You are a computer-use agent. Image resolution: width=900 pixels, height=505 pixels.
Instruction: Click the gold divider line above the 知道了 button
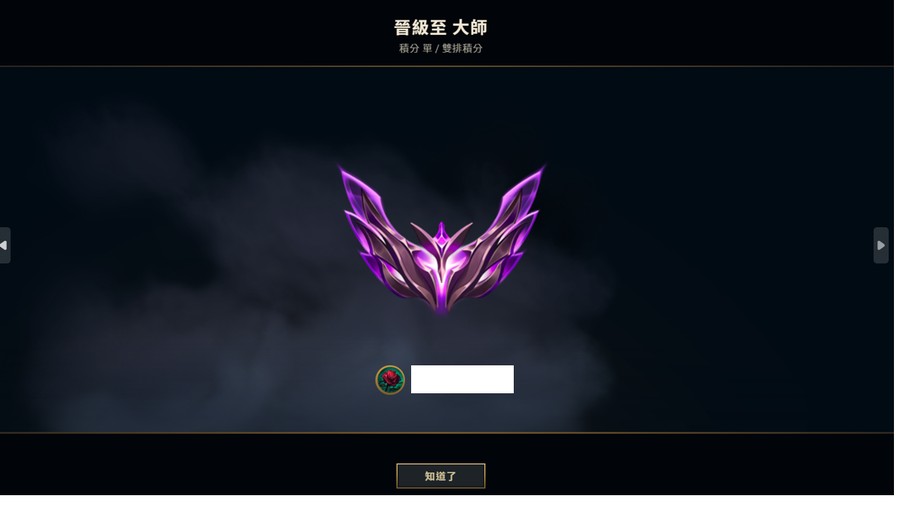pyautogui.click(x=447, y=432)
